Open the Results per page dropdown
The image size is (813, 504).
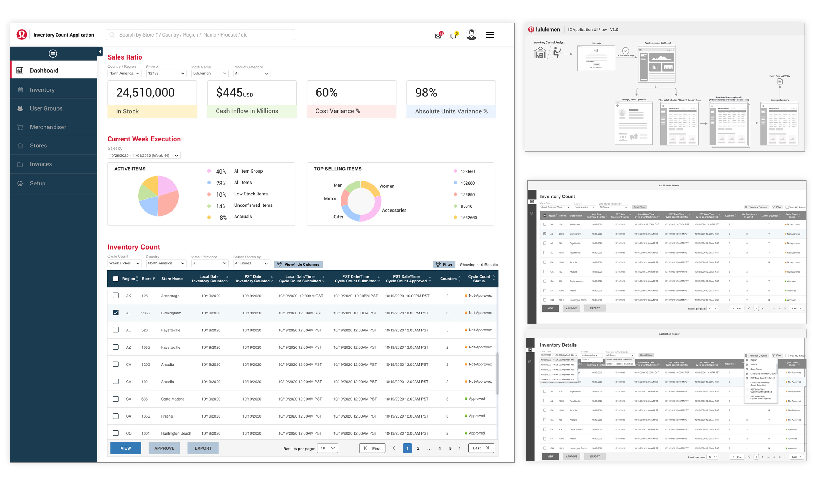point(327,448)
